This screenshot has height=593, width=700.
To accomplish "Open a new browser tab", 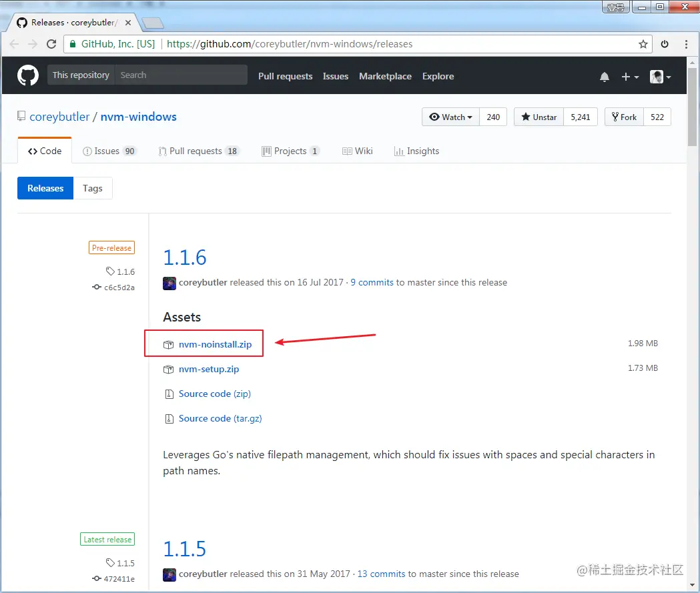I will coord(153,23).
